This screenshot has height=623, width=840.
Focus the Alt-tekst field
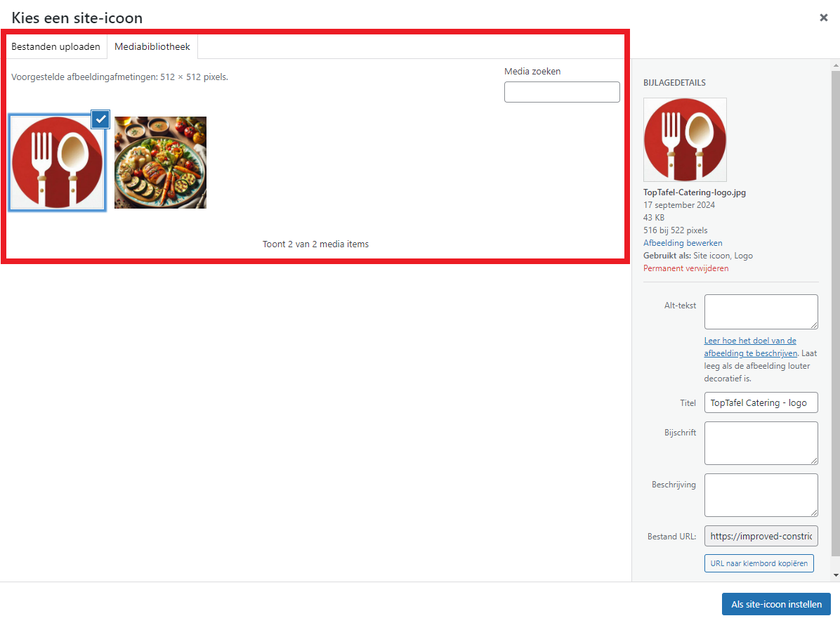coord(761,312)
